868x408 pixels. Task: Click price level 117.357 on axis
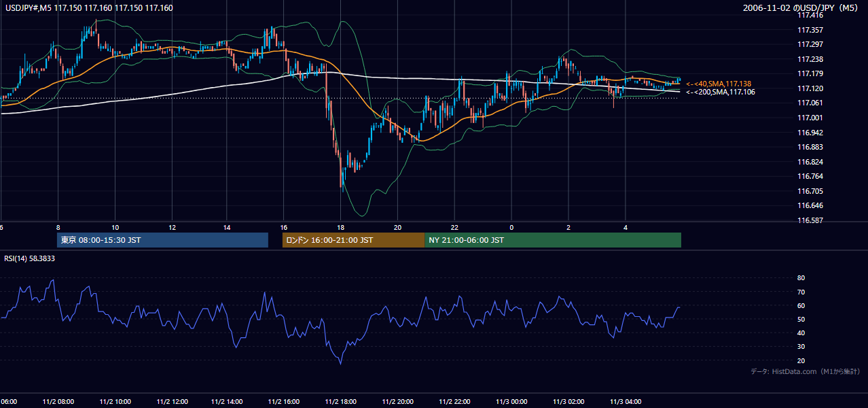[x=810, y=30]
